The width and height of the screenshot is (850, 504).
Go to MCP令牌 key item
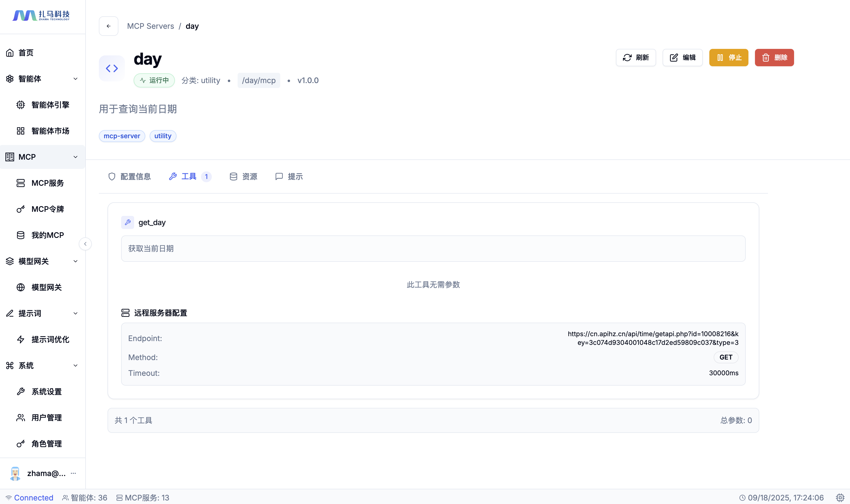[x=47, y=209]
